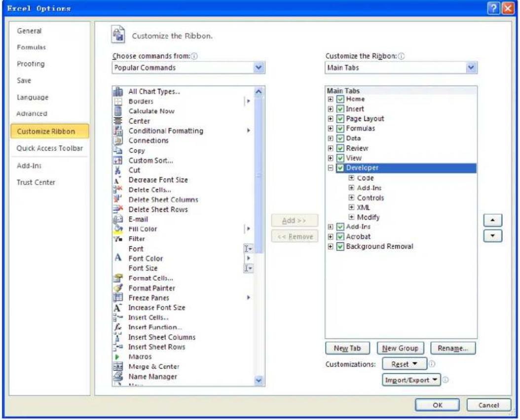
Task: Collapse the Developer tab node
Action: 331,168
